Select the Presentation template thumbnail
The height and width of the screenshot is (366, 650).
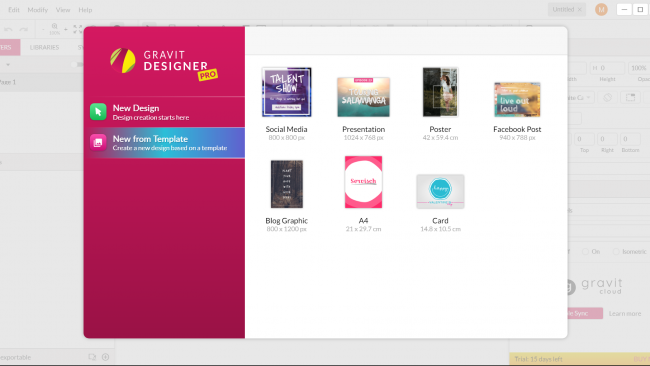click(x=364, y=97)
